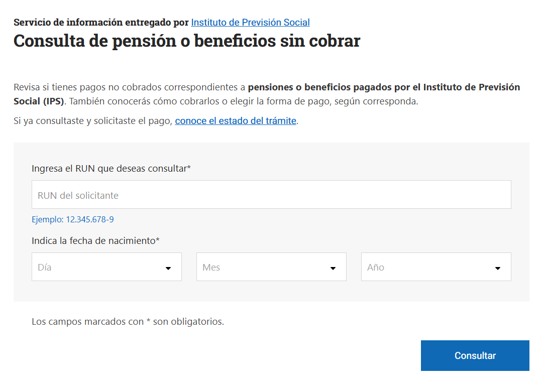Viewport: 542px width, 392px height.
Task: Click the arrow icon in the Mes selector
Action: [x=333, y=268]
